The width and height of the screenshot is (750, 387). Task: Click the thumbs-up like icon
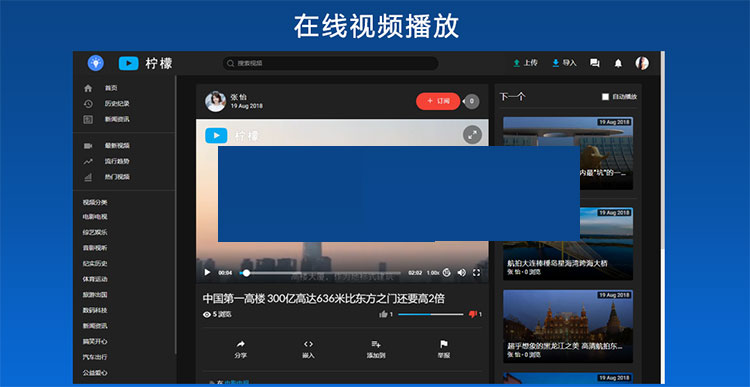point(383,314)
